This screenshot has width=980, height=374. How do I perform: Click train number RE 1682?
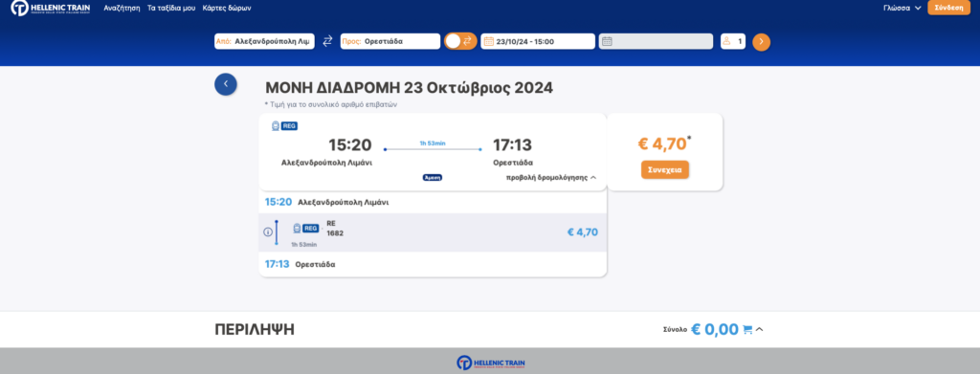pos(335,229)
